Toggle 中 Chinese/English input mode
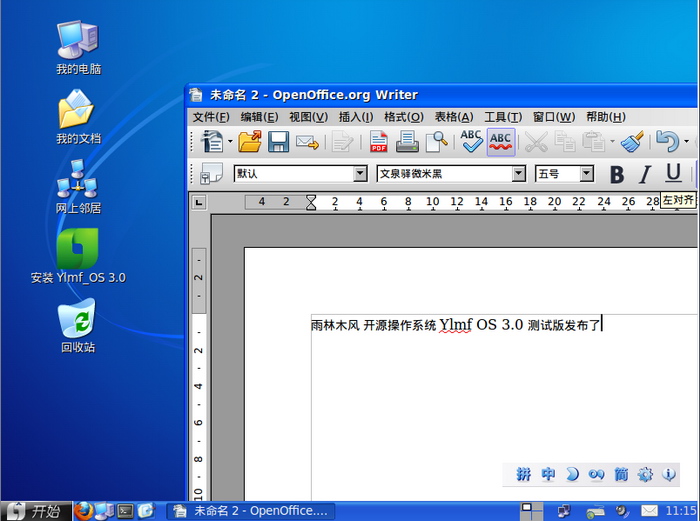This screenshot has width=700, height=521. click(548, 474)
